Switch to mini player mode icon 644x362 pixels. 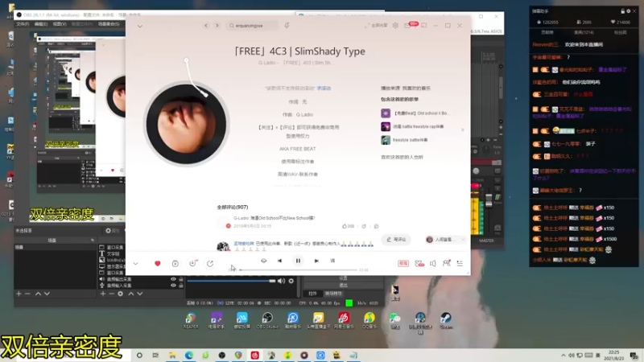point(424,26)
